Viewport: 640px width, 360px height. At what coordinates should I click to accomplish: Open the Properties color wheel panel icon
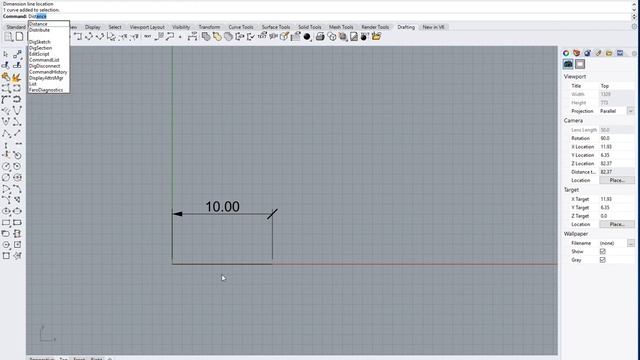tap(566, 53)
